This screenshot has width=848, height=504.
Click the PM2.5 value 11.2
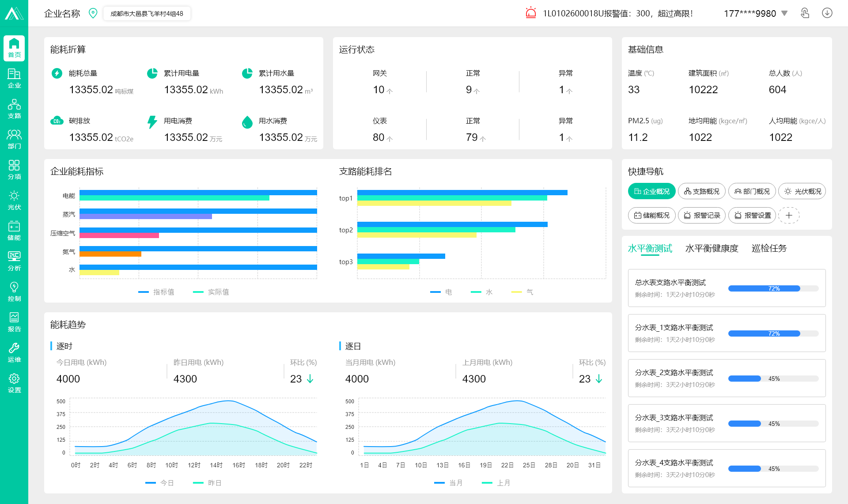point(638,137)
